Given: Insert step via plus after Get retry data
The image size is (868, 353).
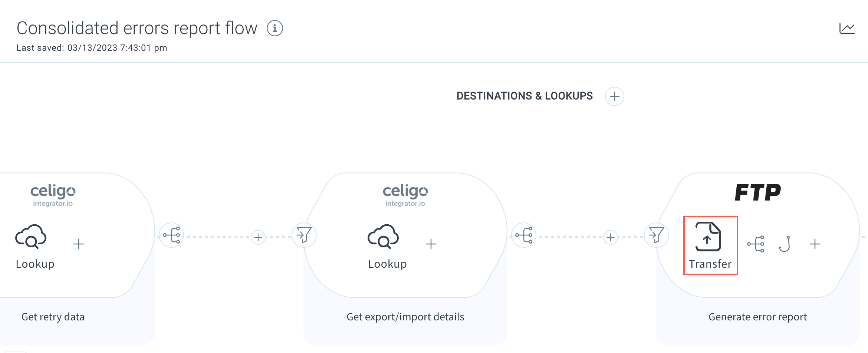Looking at the screenshot, I should [x=258, y=237].
